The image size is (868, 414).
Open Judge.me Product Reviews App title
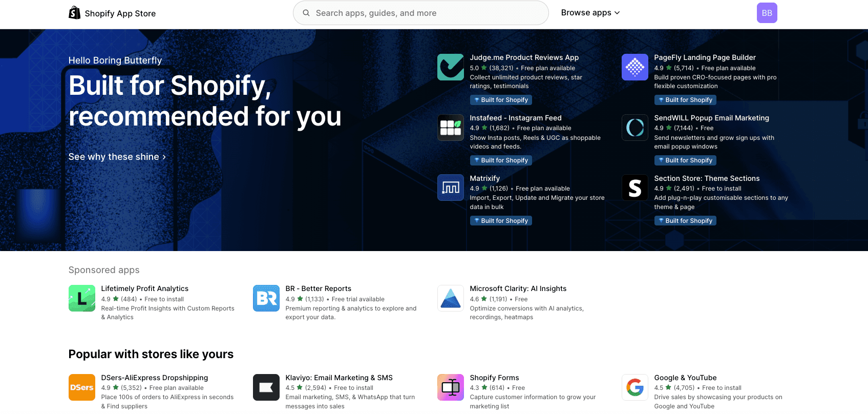524,57
